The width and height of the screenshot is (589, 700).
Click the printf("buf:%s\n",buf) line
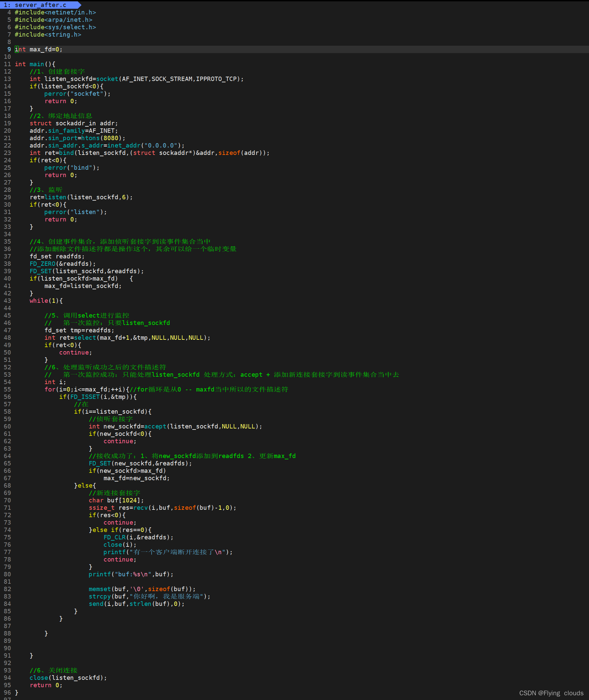coord(131,574)
